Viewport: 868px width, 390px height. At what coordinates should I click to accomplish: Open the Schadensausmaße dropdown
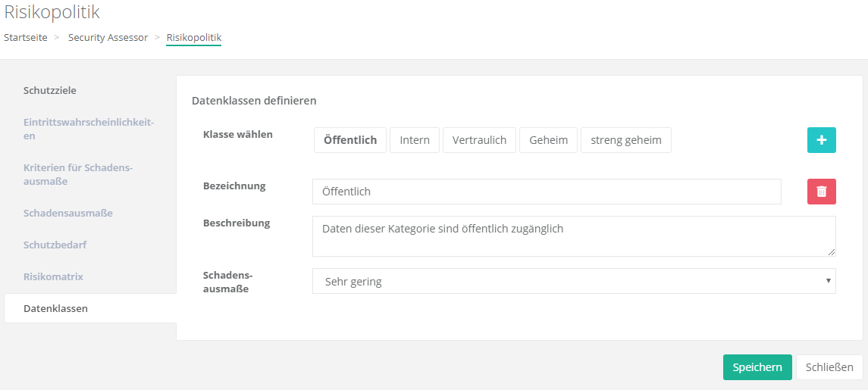(x=573, y=281)
